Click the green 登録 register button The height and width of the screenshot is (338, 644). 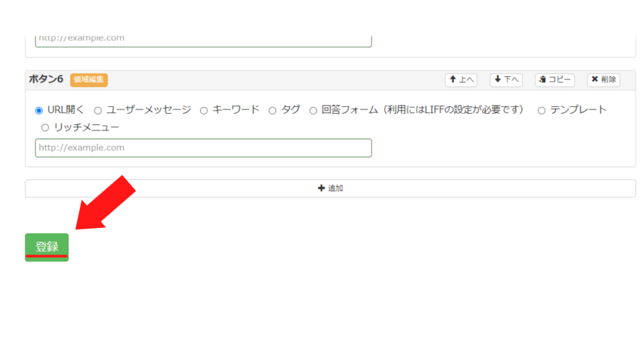coord(47,247)
